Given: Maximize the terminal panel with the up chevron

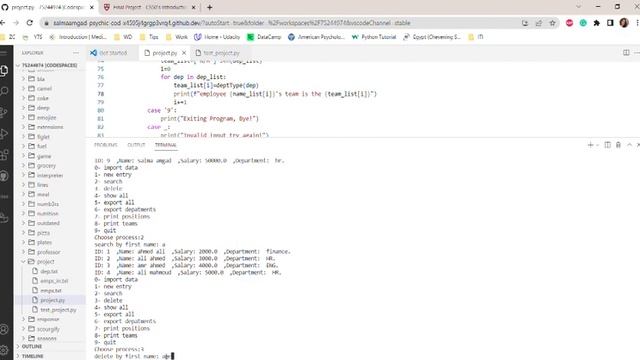Looking at the screenshot, I should [629, 145].
